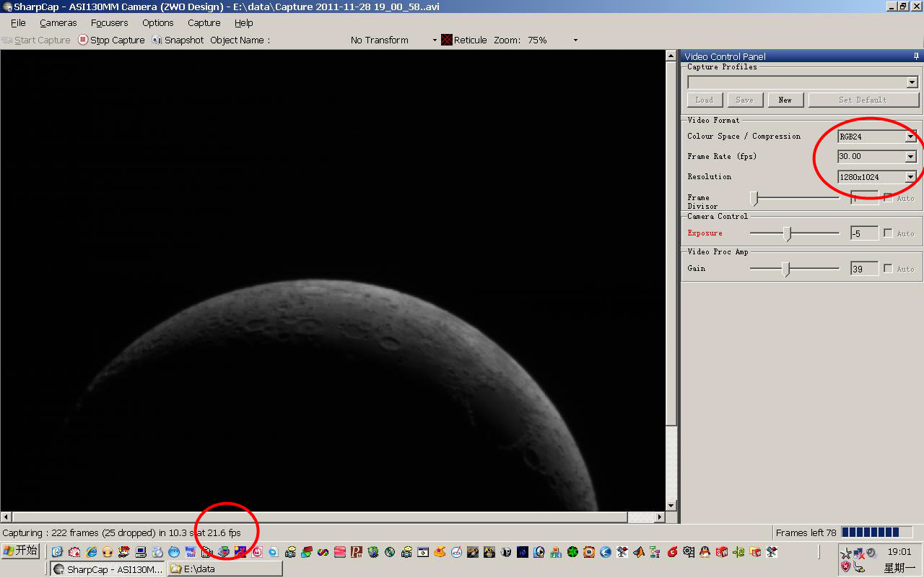Screen dimensions: 924x578
Task: Click the Gain slider handle
Action: click(786, 269)
